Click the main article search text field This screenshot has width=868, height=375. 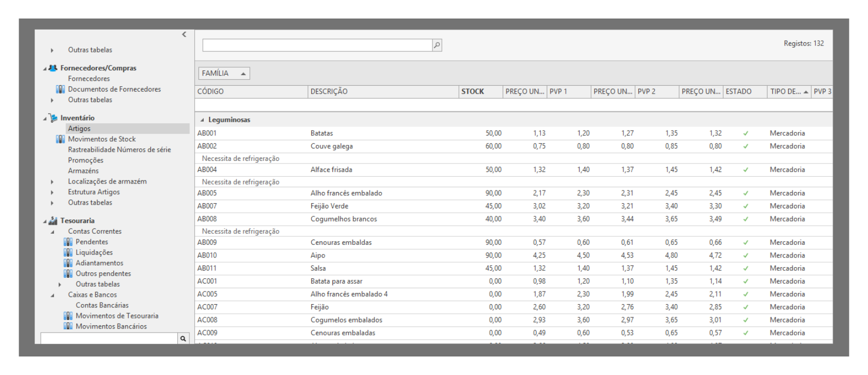coord(317,45)
